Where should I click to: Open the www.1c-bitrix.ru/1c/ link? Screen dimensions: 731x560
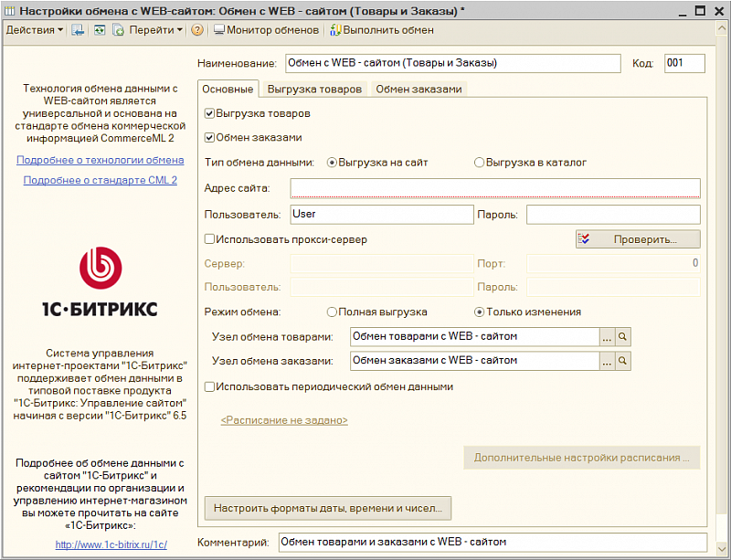pos(111,544)
